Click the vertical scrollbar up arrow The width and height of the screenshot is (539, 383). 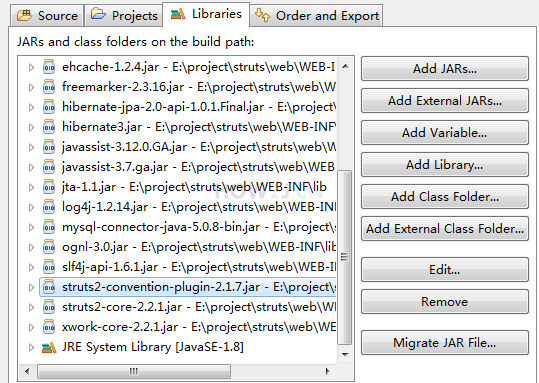tap(345, 66)
